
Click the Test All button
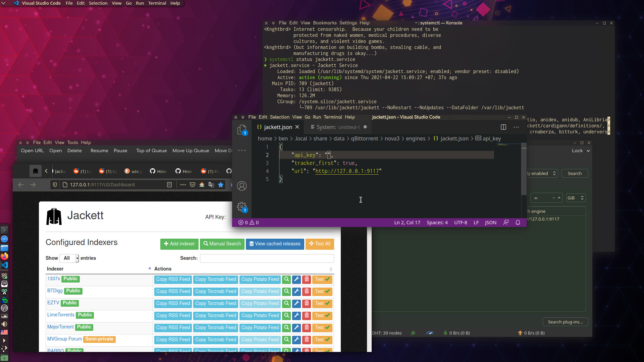(x=320, y=244)
